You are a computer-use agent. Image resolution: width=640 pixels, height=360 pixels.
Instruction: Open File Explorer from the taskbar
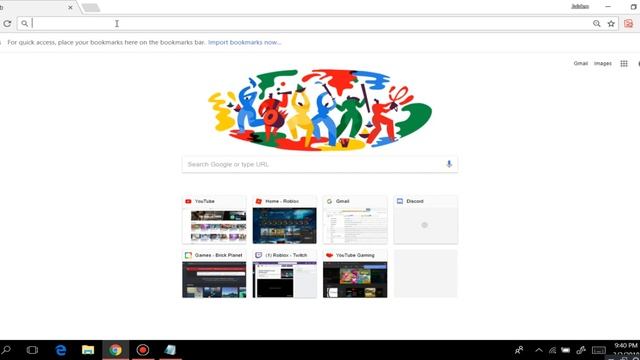coord(88,350)
